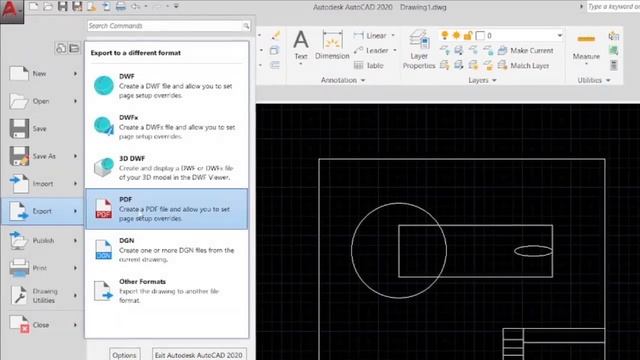Click the Undo arrow in quick access toolbar
This screenshot has height=360, width=640.
click(x=136, y=6)
